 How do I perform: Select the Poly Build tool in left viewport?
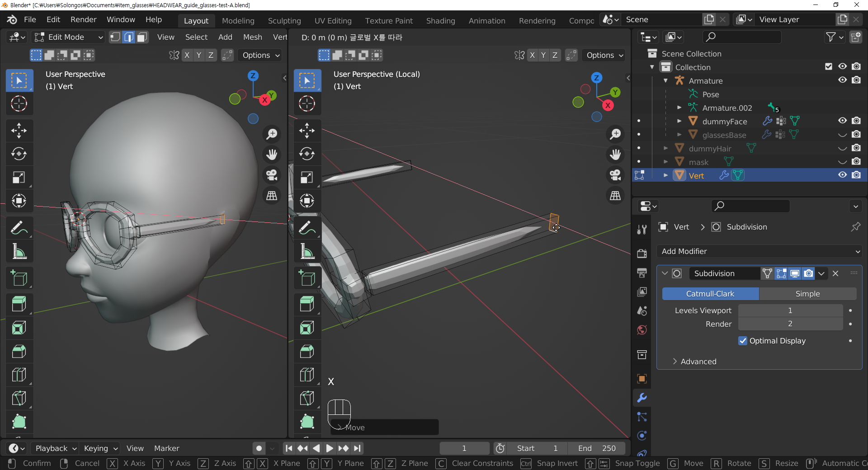(19, 422)
